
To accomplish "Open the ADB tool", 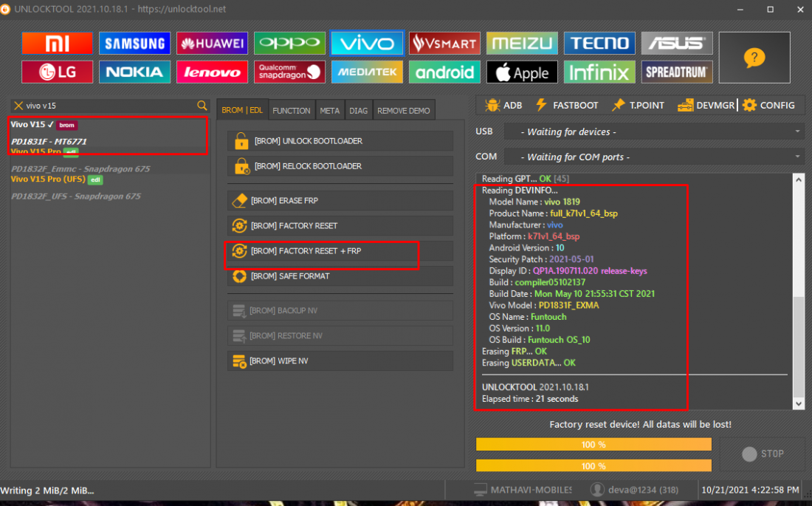I will [503, 105].
